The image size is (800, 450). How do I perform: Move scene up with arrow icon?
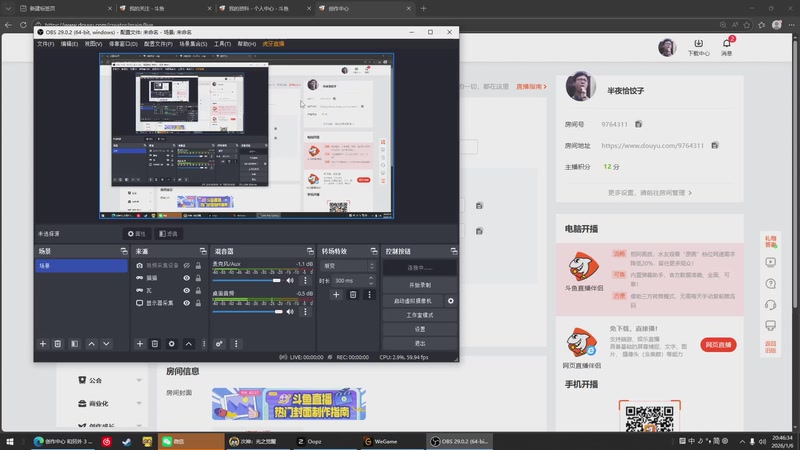[91, 344]
